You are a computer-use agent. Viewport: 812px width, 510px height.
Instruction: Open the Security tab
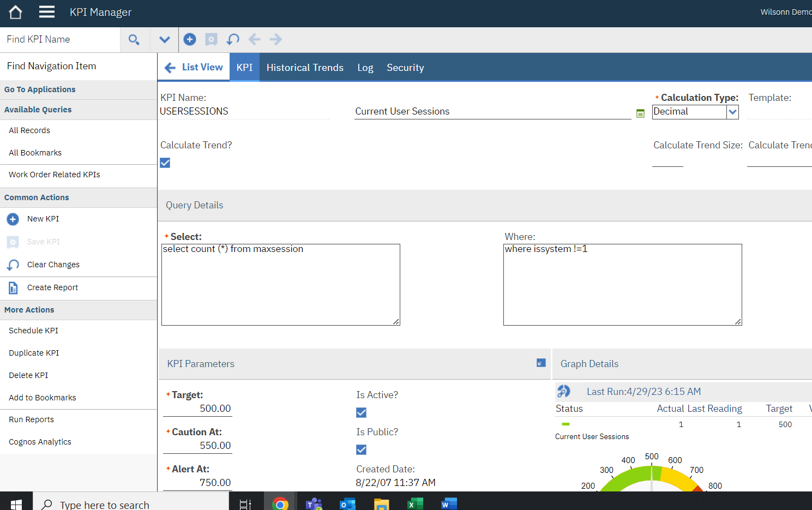(405, 67)
